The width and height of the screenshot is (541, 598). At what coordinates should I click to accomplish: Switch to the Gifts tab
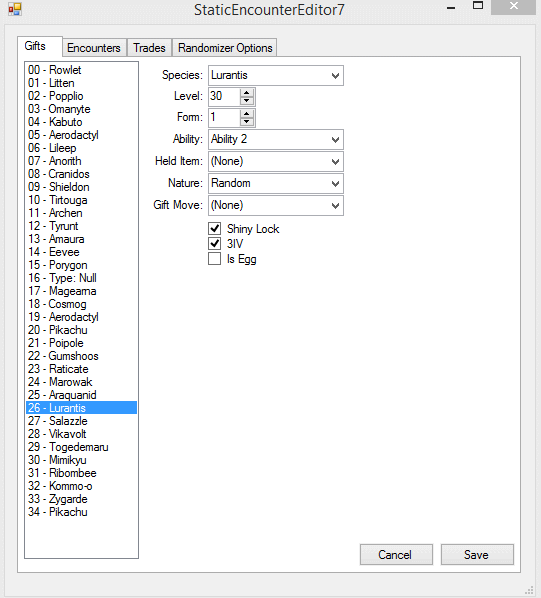pos(40,47)
